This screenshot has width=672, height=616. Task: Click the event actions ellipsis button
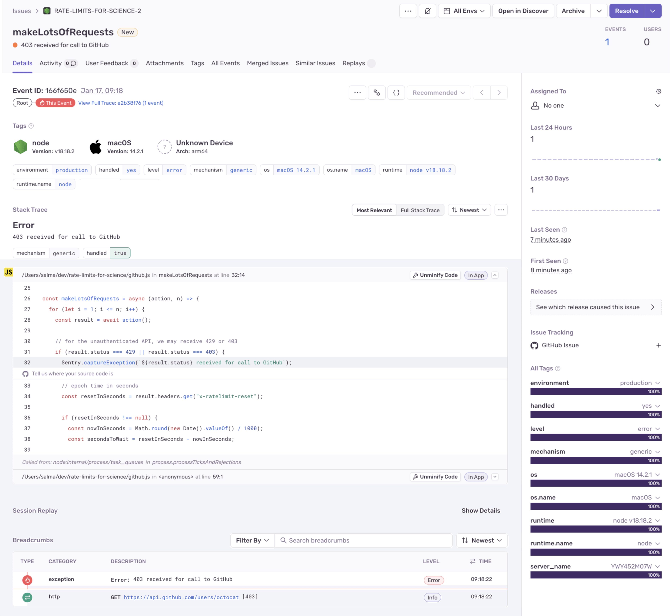pos(357,93)
